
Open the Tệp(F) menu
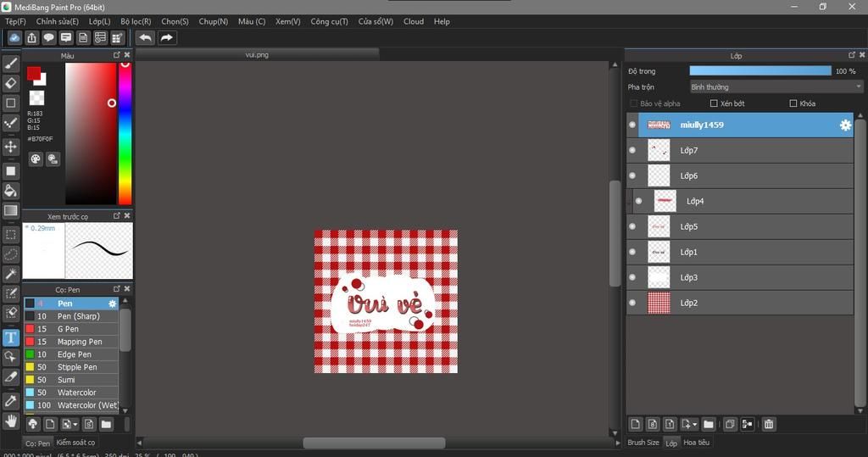(15, 21)
